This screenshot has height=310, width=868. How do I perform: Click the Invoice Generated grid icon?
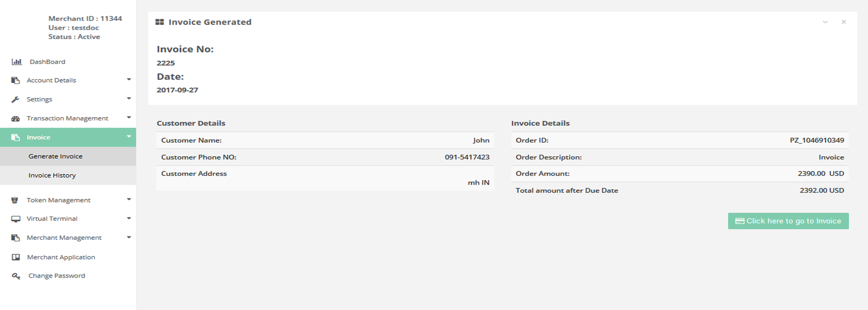[x=160, y=22]
